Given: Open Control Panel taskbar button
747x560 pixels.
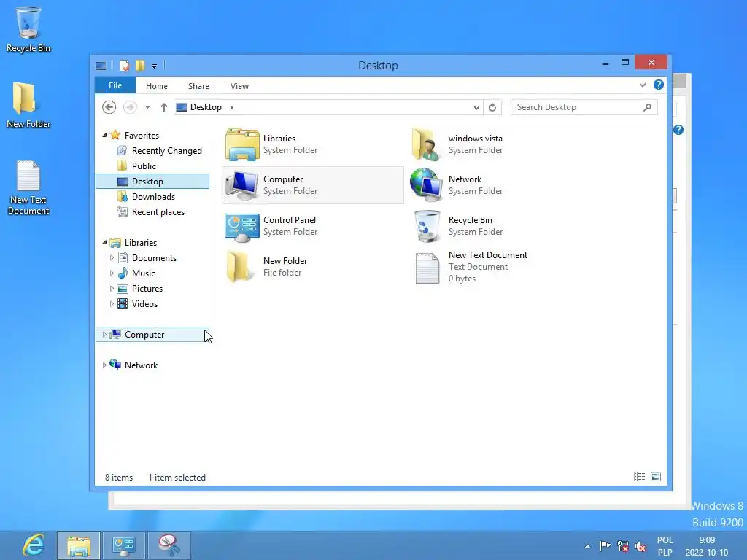Looking at the screenshot, I should click(x=124, y=545).
